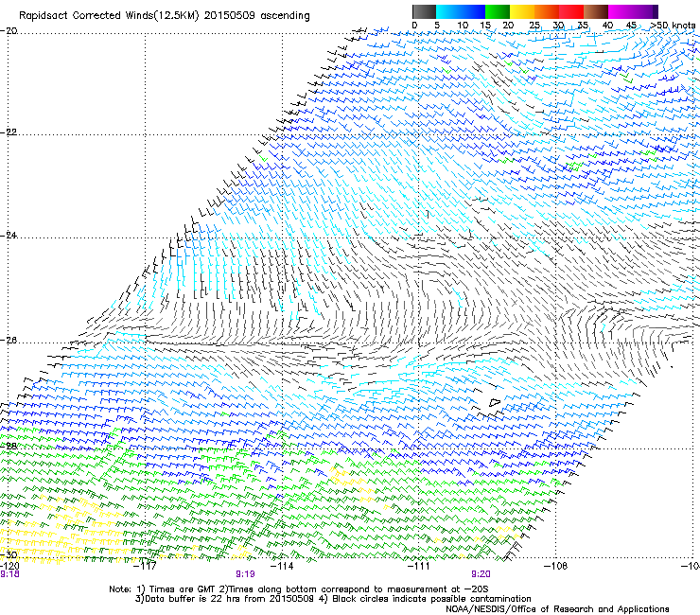The height and width of the screenshot is (615, 700).
Task: Click the purple time stamp '9:19'
Action: 245,574
